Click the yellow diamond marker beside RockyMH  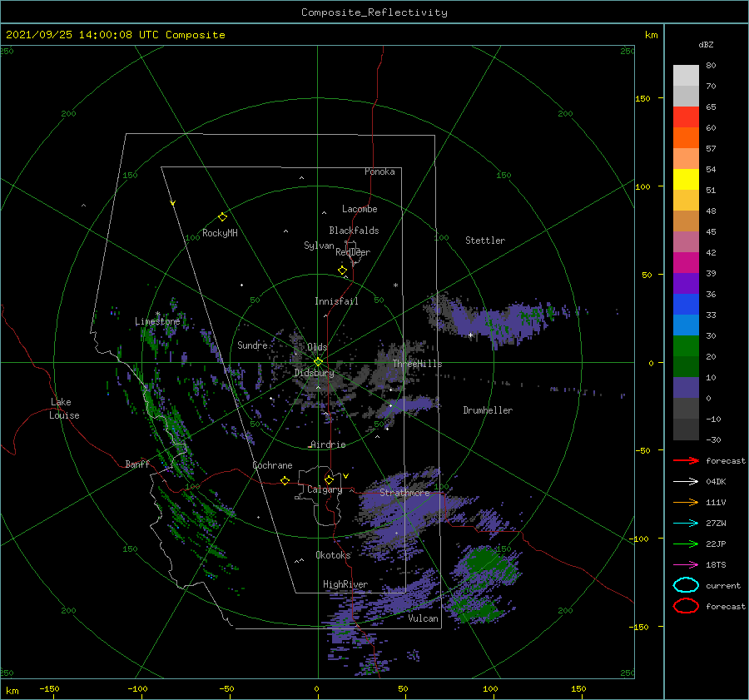click(222, 217)
